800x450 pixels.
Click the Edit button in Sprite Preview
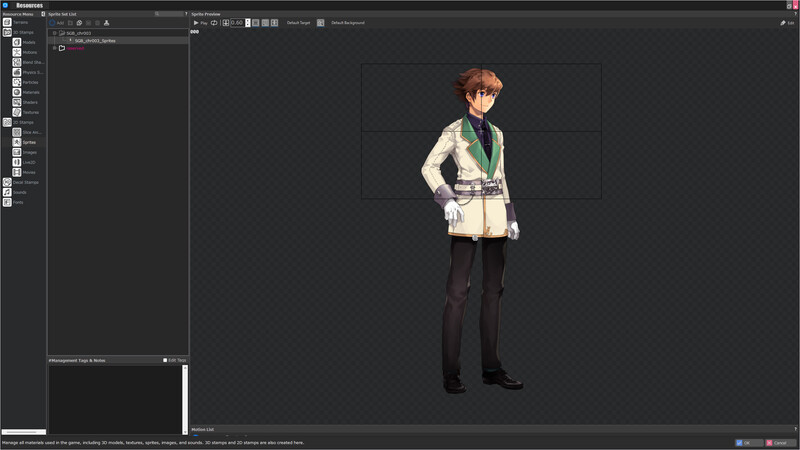click(x=787, y=23)
